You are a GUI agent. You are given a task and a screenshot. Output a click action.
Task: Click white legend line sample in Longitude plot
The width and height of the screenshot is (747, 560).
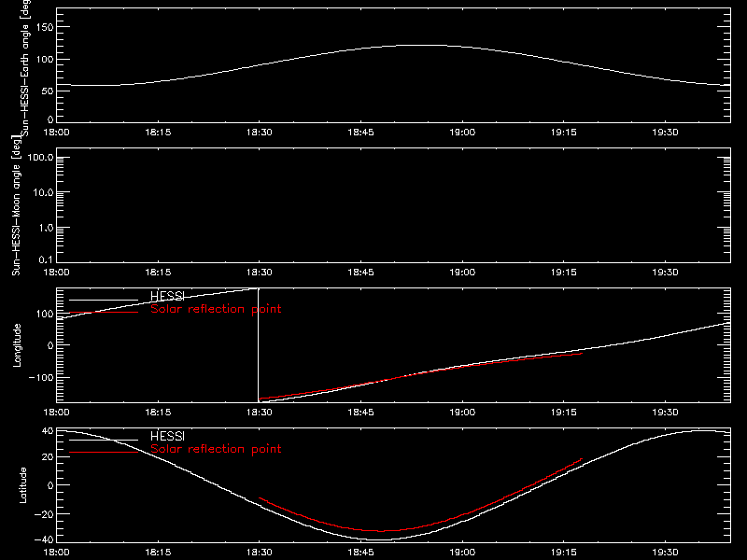click(x=104, y=300)
